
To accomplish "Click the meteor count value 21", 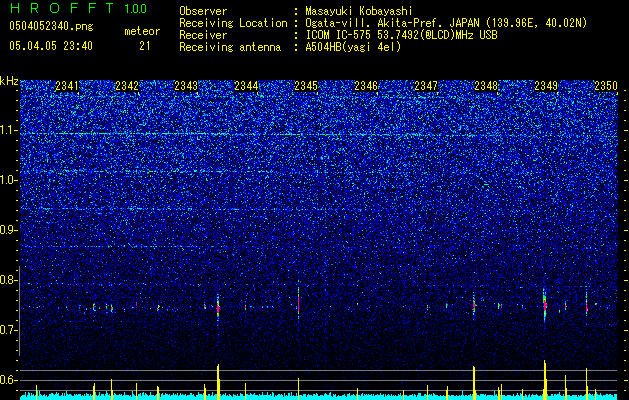I will pos(144,46).
